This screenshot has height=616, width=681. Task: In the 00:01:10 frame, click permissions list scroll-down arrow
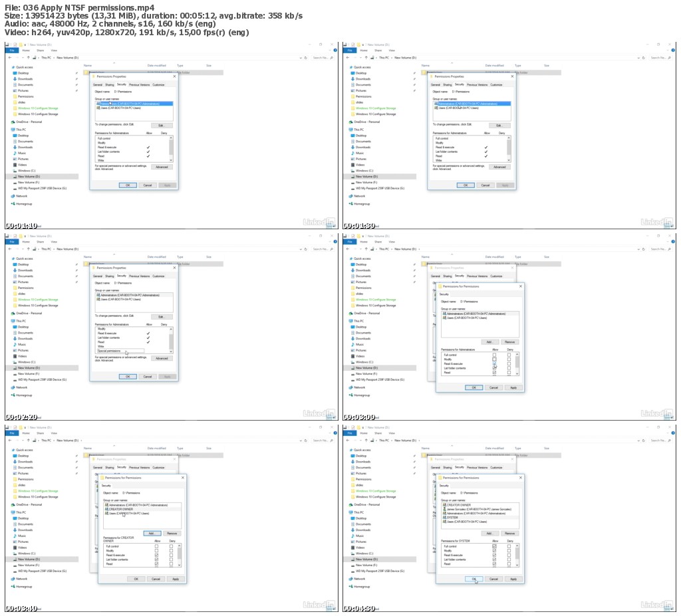click(x=171, y=160)
